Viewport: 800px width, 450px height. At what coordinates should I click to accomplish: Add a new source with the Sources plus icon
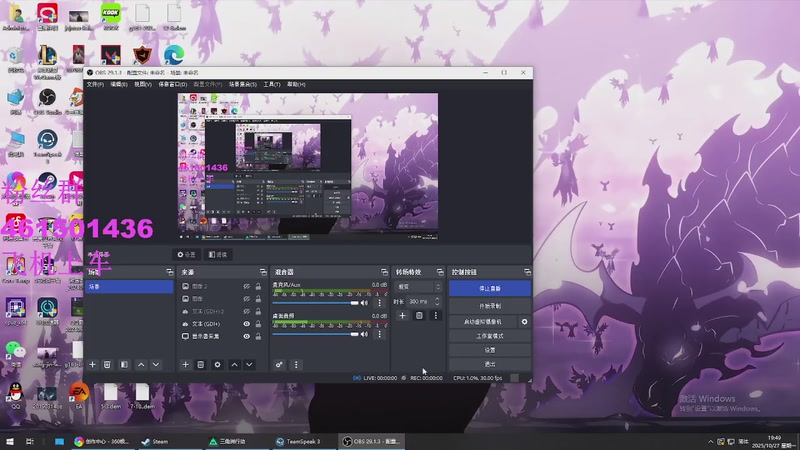[186, 364]
